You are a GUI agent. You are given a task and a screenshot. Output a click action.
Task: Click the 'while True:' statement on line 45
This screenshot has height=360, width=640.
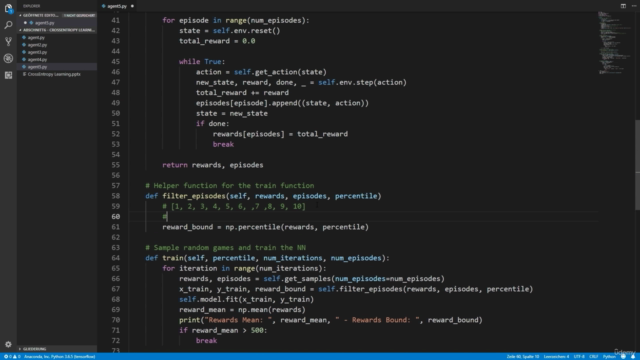tap(202, 62)
